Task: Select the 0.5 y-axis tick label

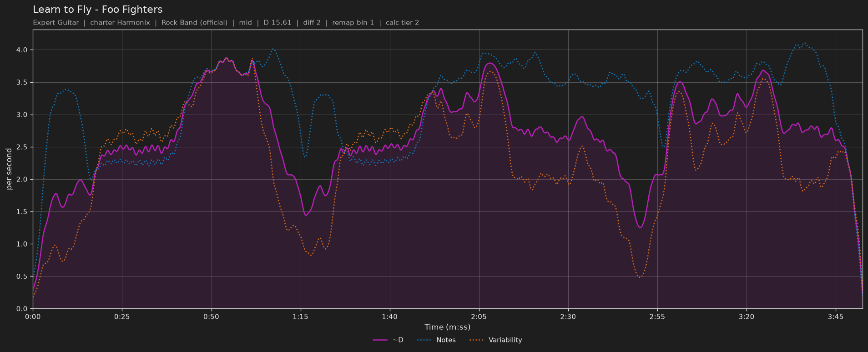Action: pos(22,276)
